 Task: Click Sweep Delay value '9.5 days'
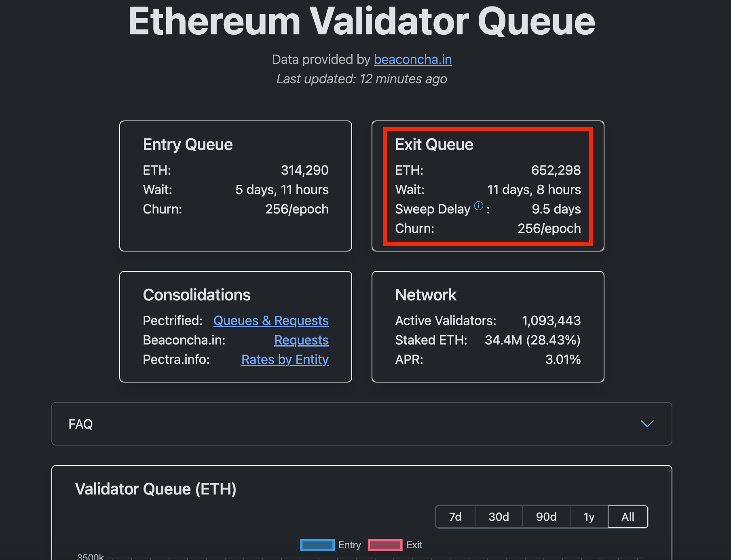(x=556, y=209)
